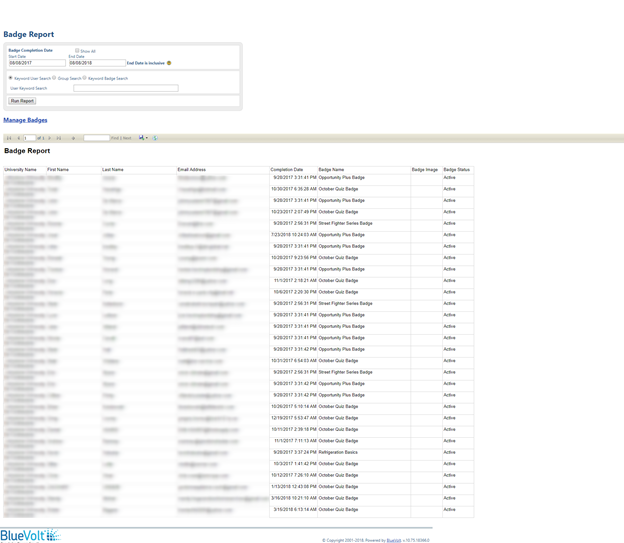Click completion date 9/28/2017 3:37:24 PM
This screenshot has width=624, height=543.
(295, 452)
